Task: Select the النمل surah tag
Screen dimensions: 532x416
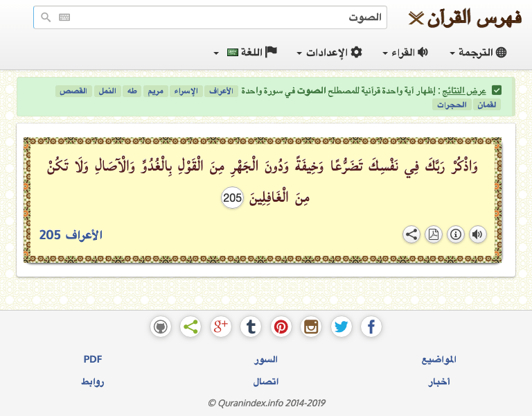Action: pyautogui.click(x=107, y=91)
